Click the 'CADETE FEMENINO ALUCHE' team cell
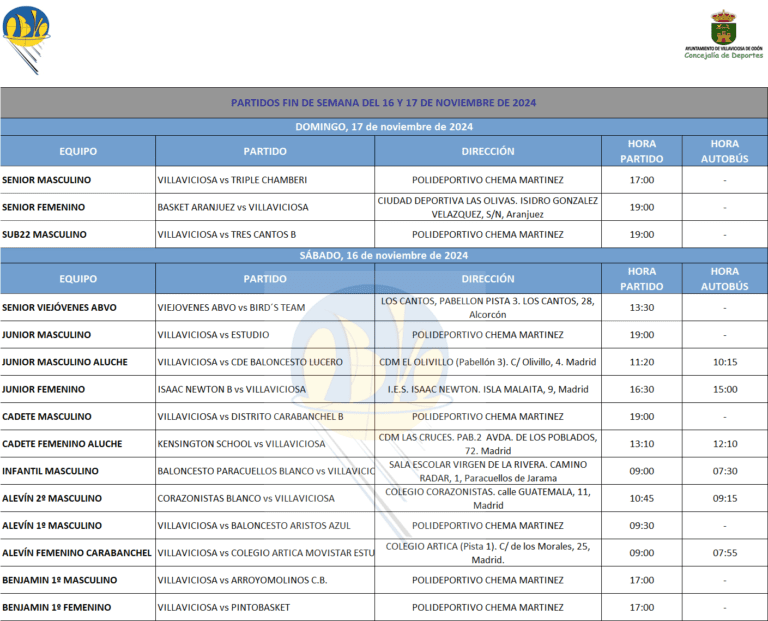Image resolution: width=768 pixels, height=621 pixels. pos(77,444)
